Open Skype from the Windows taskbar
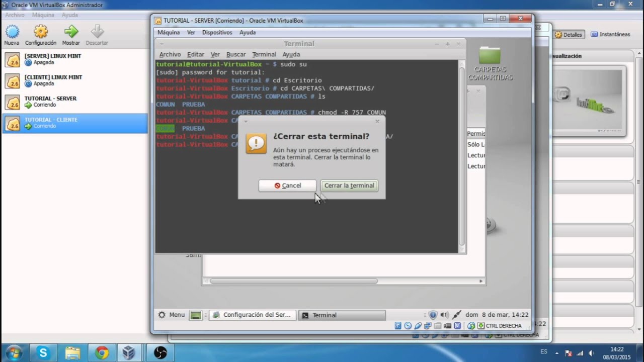Image resolution: width=644 pixels, height=362 pixels. [x=43, y=353]
